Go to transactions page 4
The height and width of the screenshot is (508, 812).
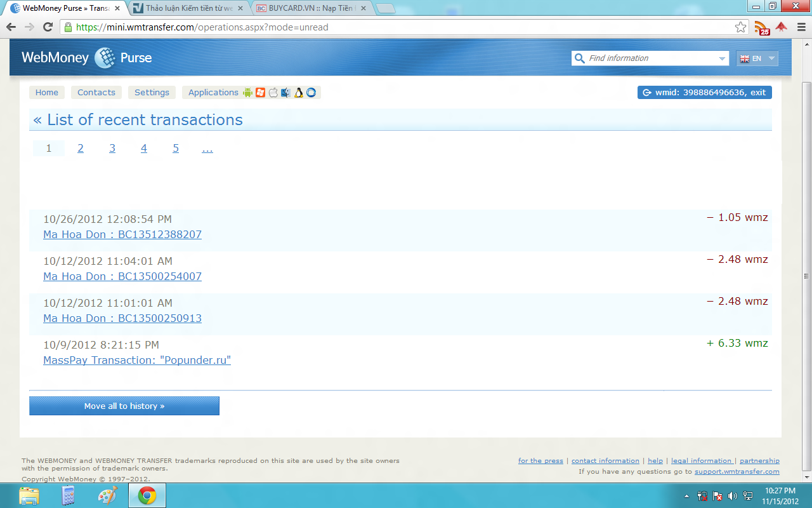[144, 148]
